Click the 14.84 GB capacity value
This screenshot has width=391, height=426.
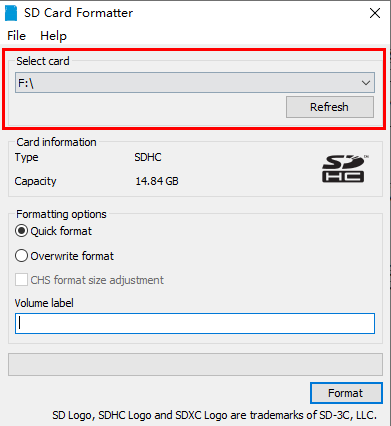pos(157,181)
